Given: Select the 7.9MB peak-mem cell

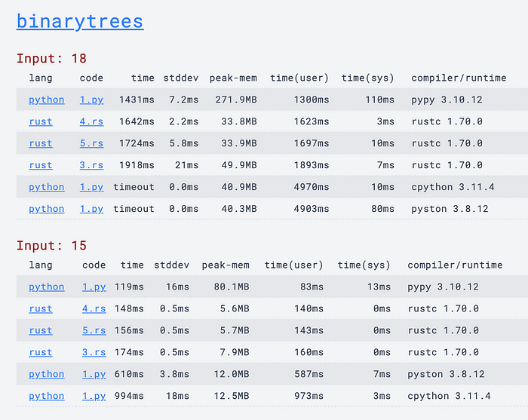Looking at the screenshot, I should point(235,352).
